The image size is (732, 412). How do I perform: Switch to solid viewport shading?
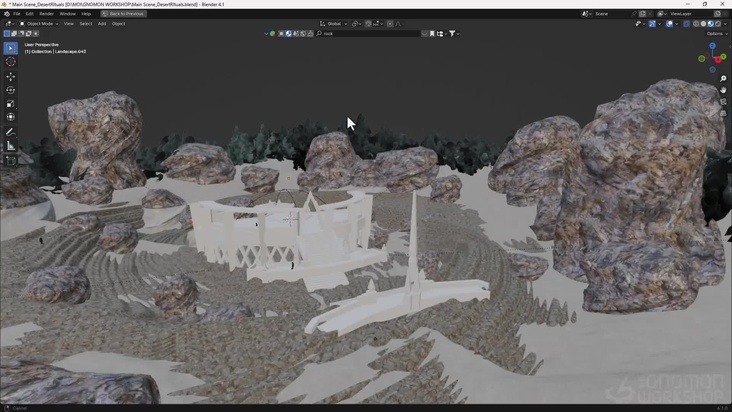pos(704,23)
